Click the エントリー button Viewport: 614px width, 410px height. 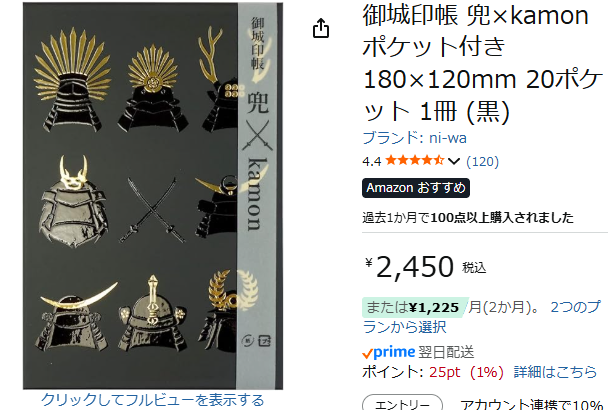tap(402, 403)
